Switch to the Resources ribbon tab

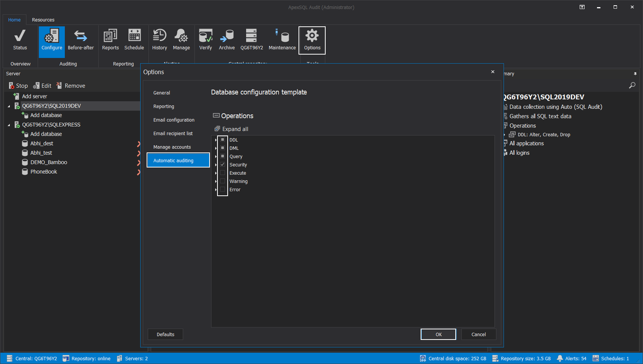43,20
